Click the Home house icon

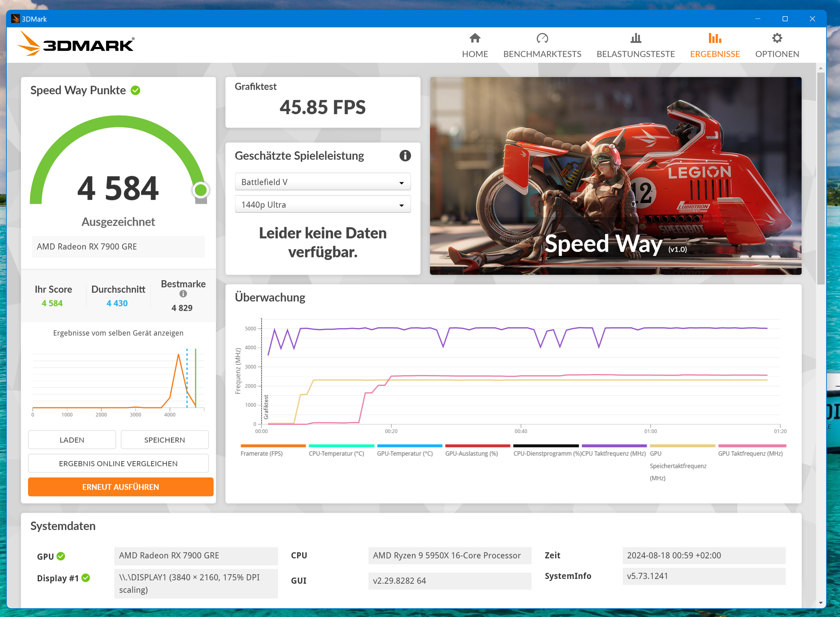click(x=475, y=38)
